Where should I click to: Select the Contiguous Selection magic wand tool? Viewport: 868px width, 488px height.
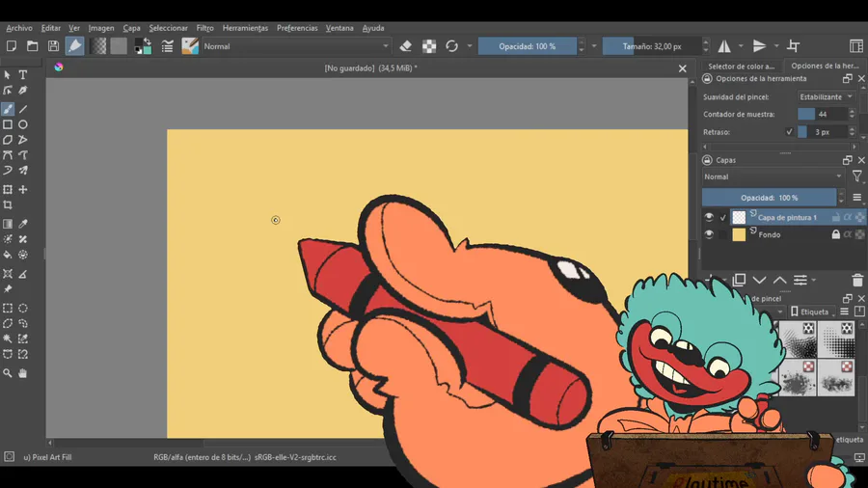point(8,339)
